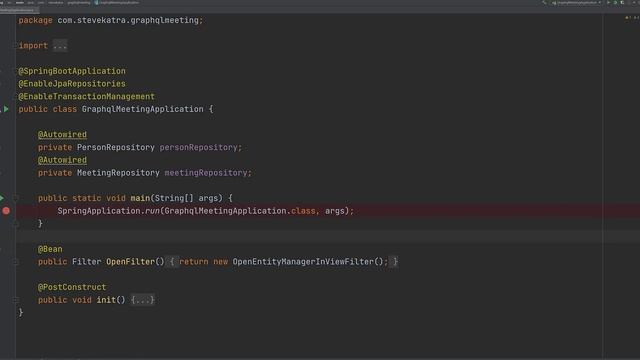Click the meetingRepository field name
This screenshot has height=360, width=640.
click(206, 173)
